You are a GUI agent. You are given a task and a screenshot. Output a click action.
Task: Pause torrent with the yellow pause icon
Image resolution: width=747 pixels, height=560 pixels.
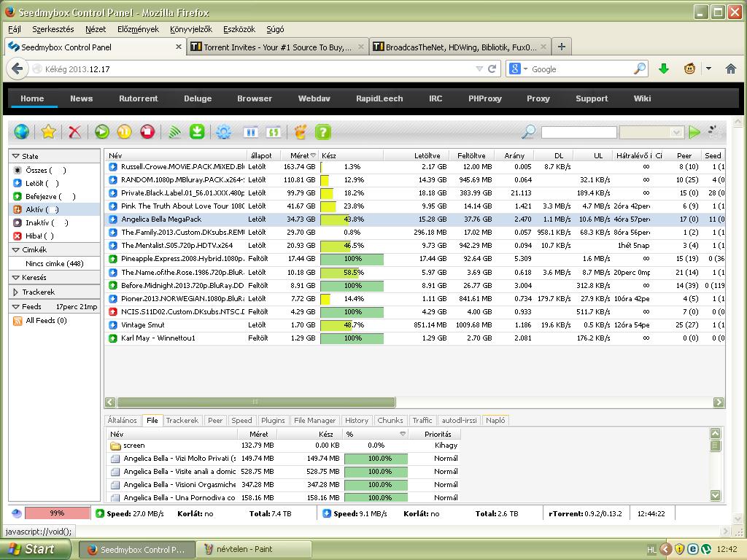124,132
